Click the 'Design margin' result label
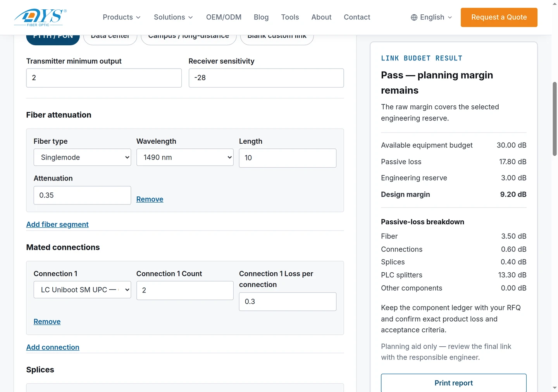The image size is (558, 392). coord(405,194)
